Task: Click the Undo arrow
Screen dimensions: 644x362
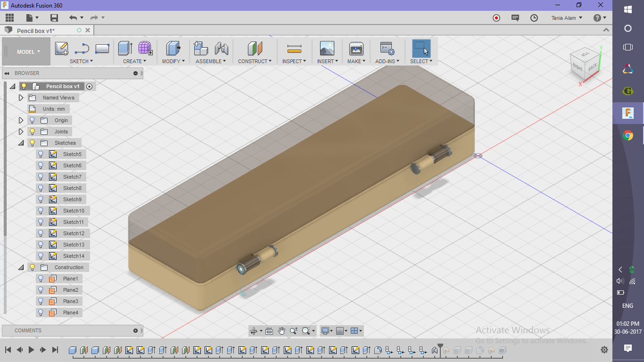Action: (x=73, y=18)
